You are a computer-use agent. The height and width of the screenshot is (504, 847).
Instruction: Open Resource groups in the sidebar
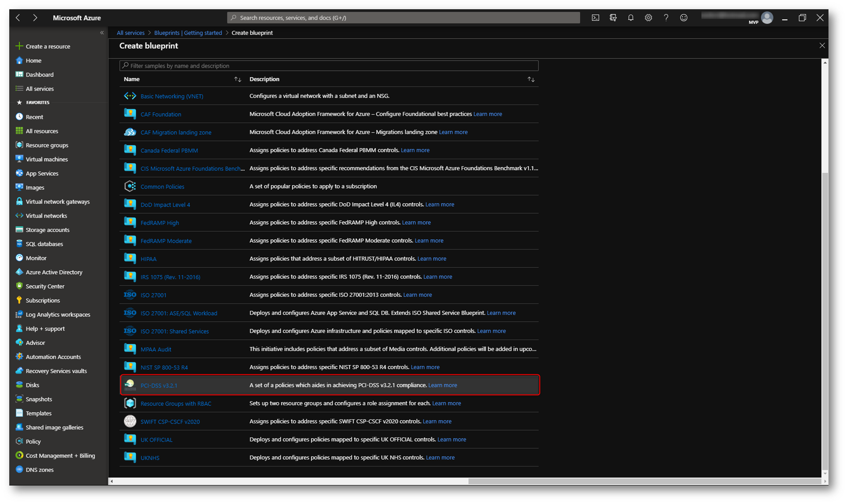(47, 145)
